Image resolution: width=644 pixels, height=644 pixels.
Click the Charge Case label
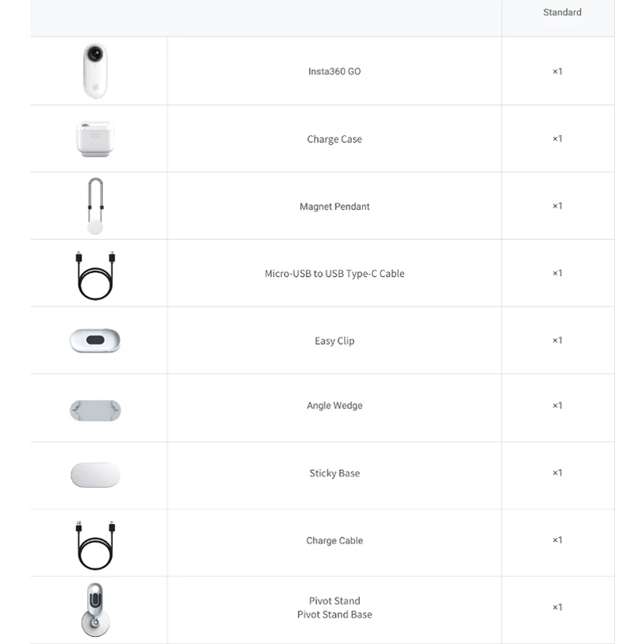tap(334, 139)
